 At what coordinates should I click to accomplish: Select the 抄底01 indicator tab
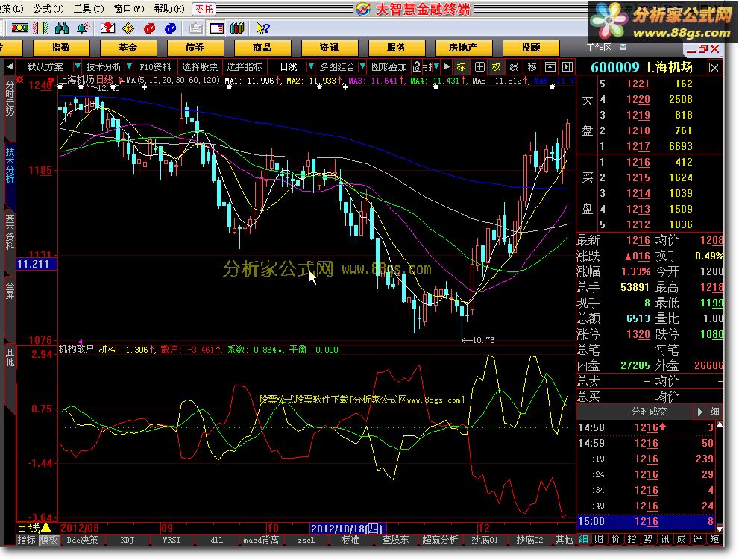point(485,540)
